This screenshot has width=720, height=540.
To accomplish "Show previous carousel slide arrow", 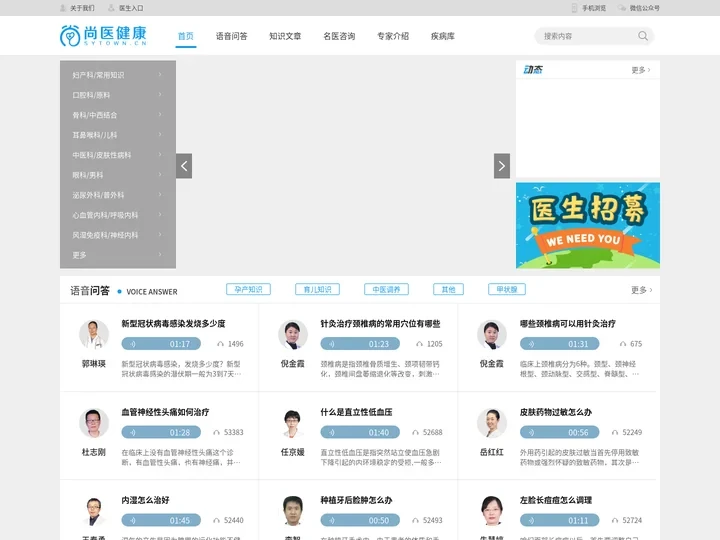I will (x=184, y=166).
